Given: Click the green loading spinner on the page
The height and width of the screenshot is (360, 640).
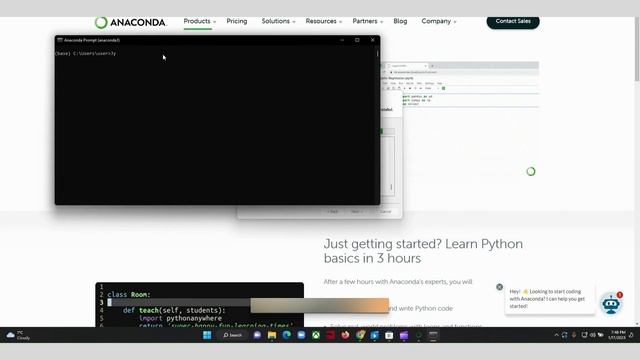Looking at the screenshot, I should click(x=531, y=171).
